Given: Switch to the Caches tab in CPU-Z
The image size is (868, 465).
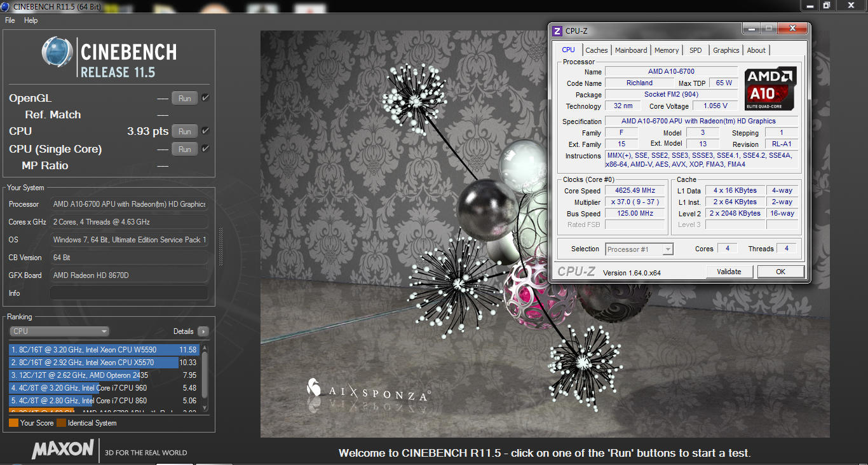Looking at the screenshot, I should 596,50.
